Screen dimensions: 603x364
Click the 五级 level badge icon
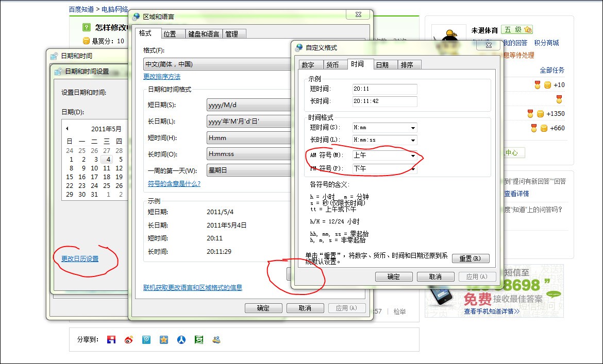[x=517, y=29]
